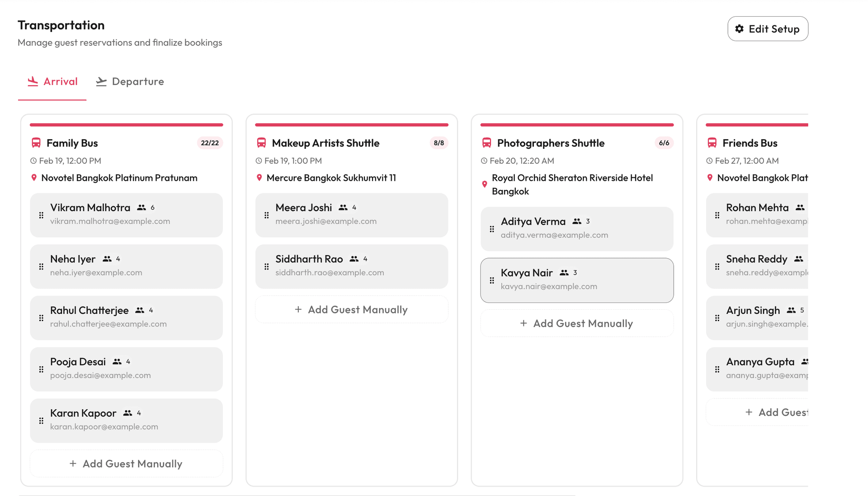Viewport: 868px width, 496px height.
Task: Click bus icon next to Family Bus
Action: tap(36, 143)
